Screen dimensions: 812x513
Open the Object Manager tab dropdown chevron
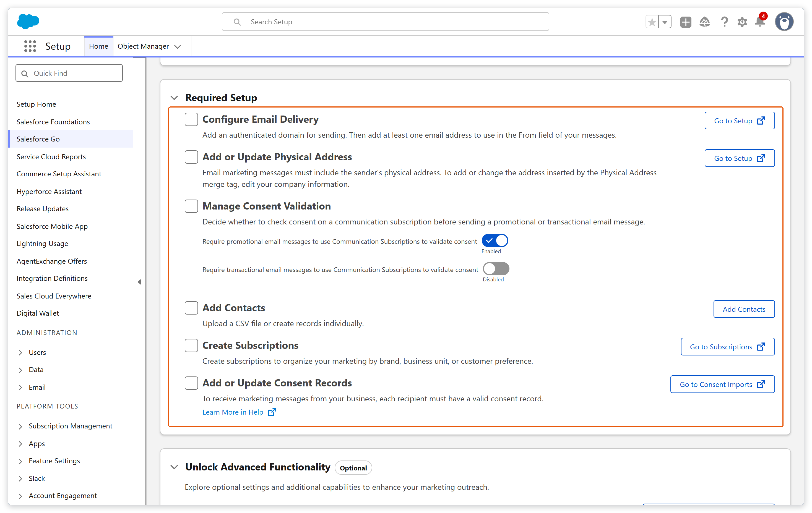click(178, 46)
